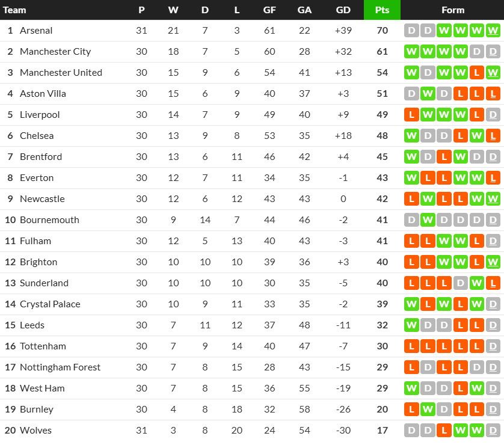Click Chelsea's underlined loss form badge
504x445 pixels.
tap(493, 136)
